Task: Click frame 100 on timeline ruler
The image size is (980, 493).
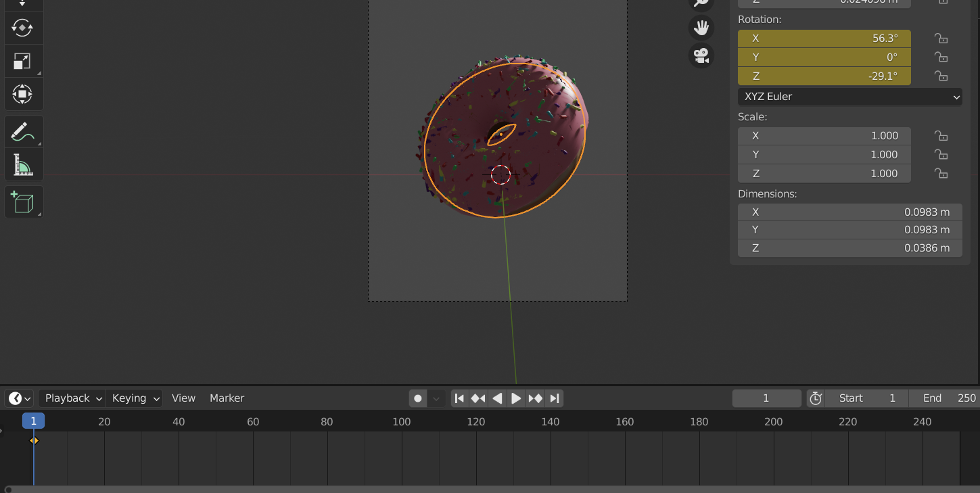Action: click(x=402, y=422)
